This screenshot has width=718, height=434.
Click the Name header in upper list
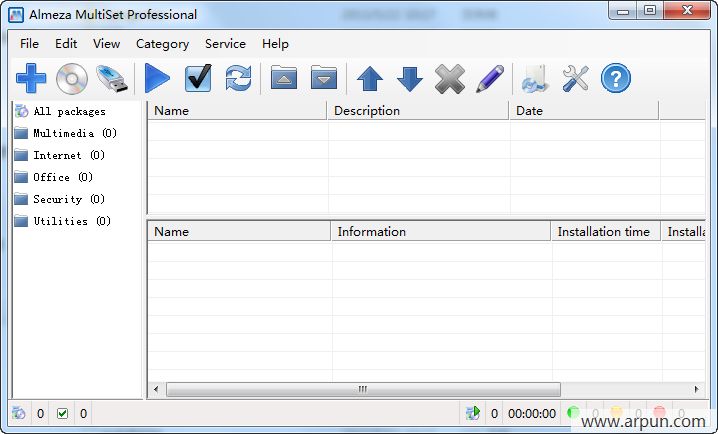(x=237, y=111)
